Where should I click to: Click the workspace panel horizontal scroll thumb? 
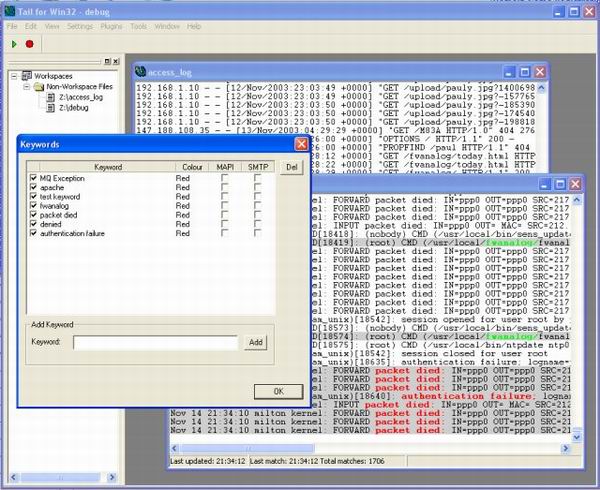pos(60,477)
